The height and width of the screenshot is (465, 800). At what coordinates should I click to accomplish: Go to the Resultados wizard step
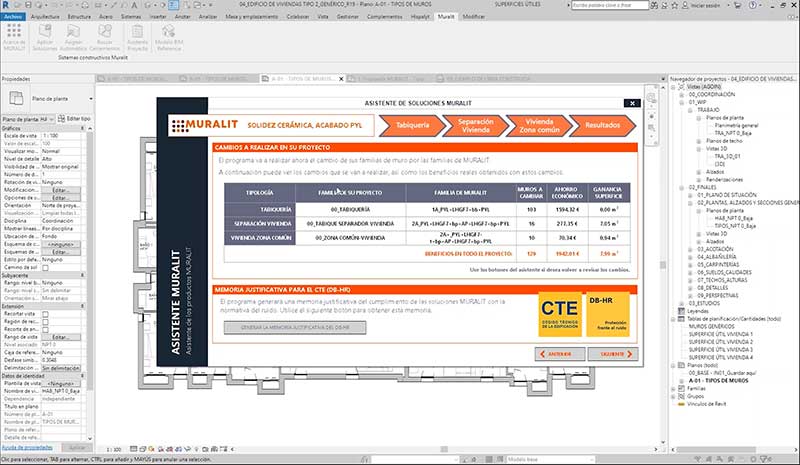pyautogui.click(x=603, y=125)
